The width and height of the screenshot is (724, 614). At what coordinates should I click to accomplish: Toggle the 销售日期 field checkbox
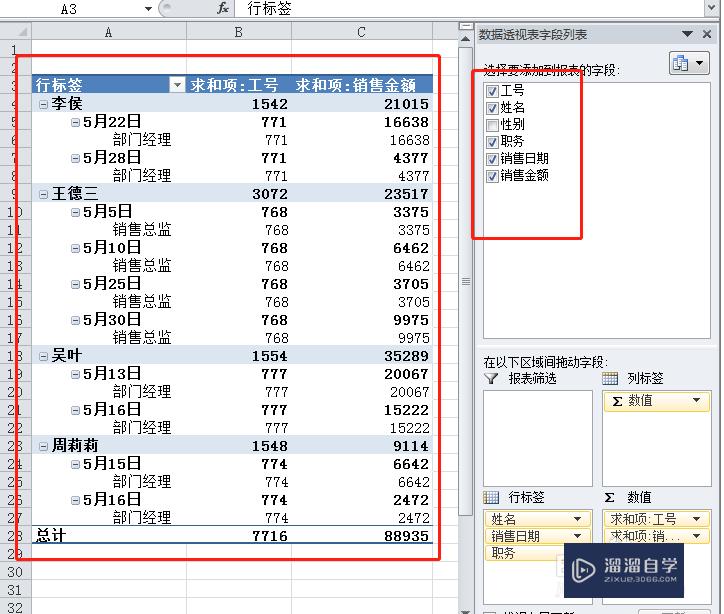492,159
